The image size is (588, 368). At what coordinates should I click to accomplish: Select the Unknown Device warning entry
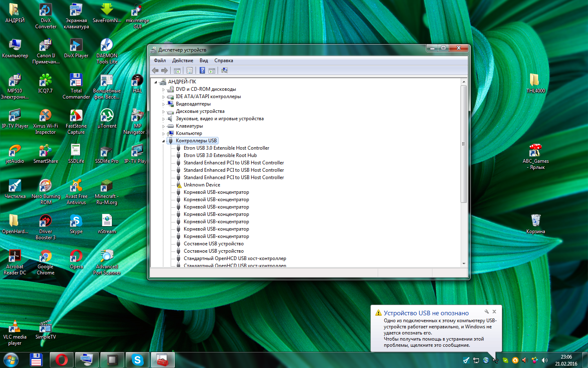coord(202,185)
